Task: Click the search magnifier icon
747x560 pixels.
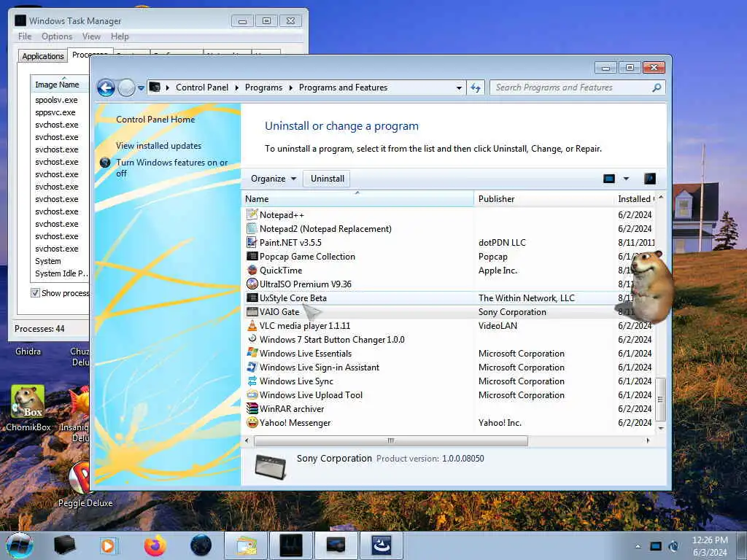Action: tap(657, 87)
